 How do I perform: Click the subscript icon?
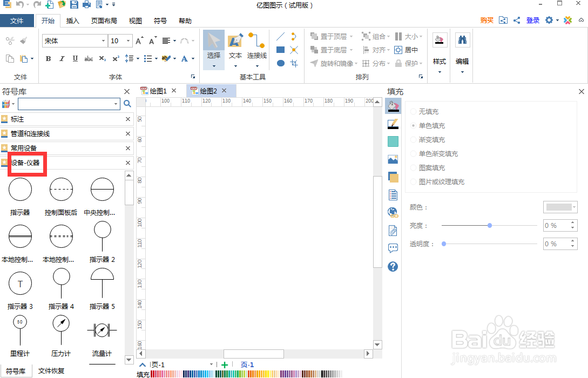pos(103,58)
